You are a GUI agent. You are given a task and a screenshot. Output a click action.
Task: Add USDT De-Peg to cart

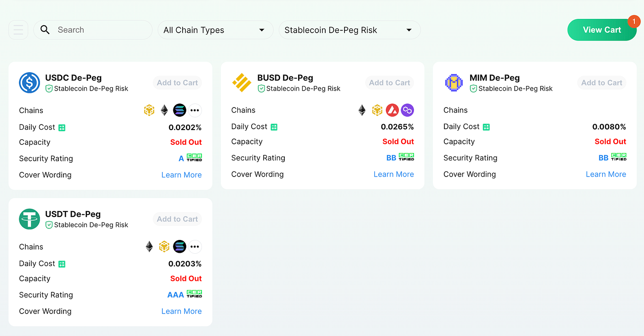coord(177,219)
